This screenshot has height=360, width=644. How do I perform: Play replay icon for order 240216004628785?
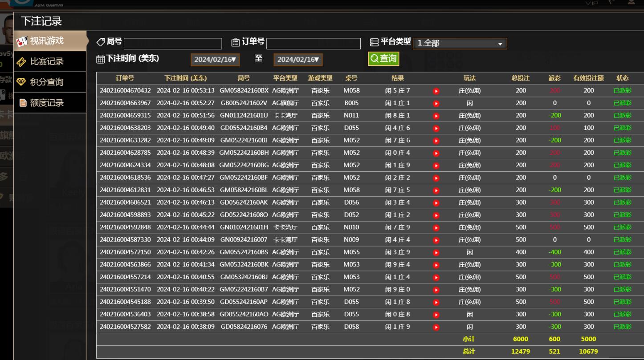[436, 153]
